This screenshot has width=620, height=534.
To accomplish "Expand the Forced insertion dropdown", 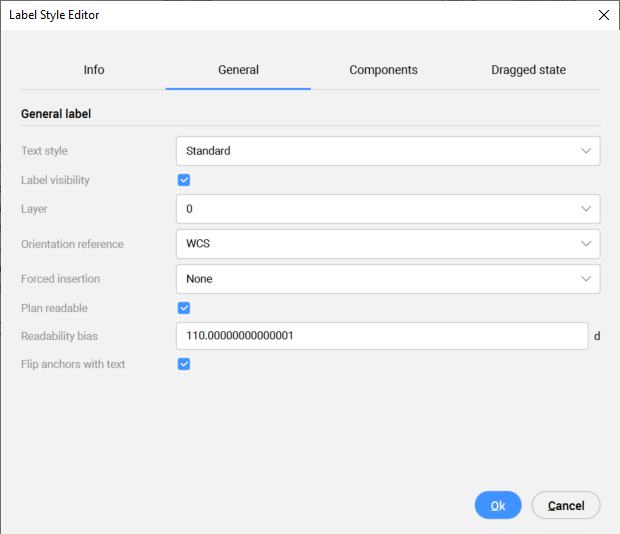I will pyautogui.click(x=388, y=279).
